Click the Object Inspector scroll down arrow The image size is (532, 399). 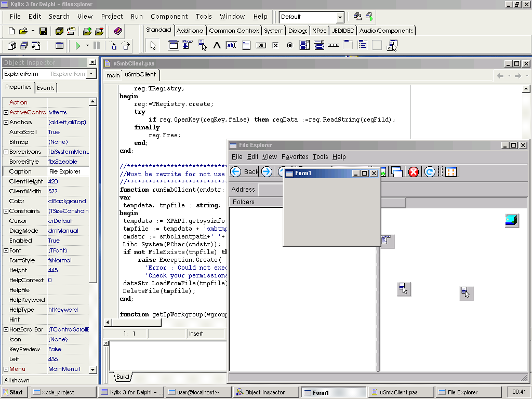click(x=92, y=369)
